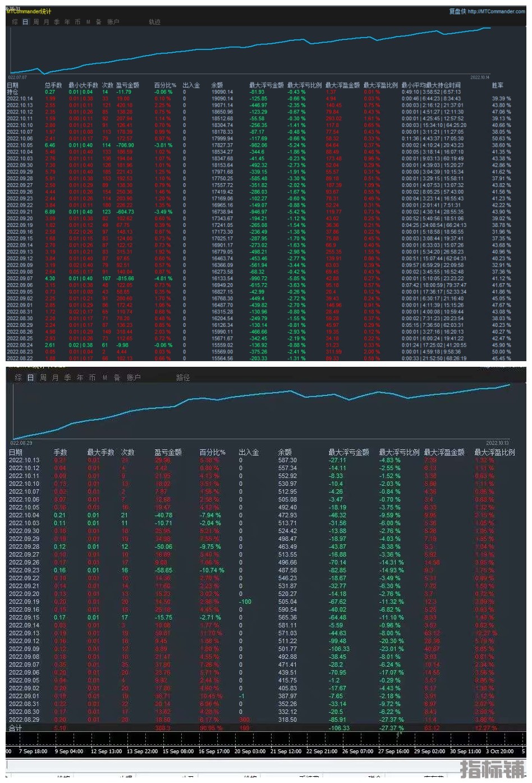532x783 pixels.
Task: Click the 15 Sep 08:00 time axis label
Action: 178,752
